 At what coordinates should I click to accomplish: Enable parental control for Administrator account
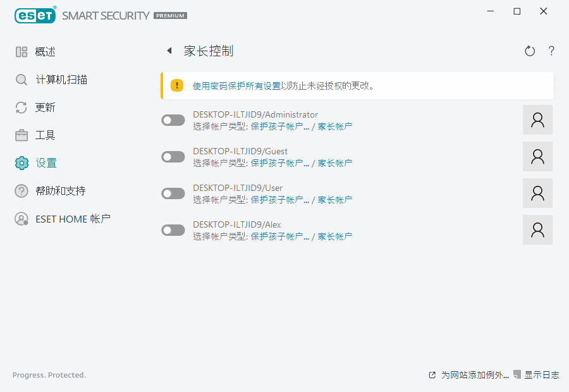pyautogui.click(x=173, y=120)
